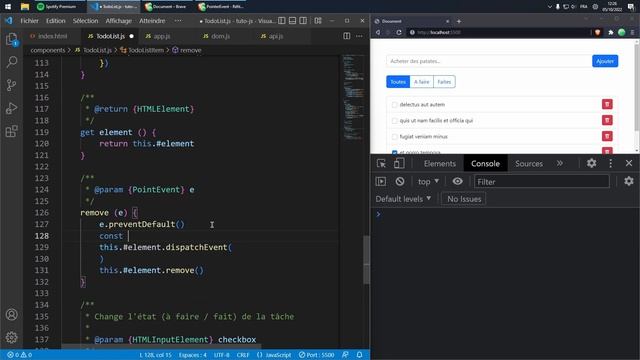Clear the console
Image resolution: width=640 pixels, height=360 pixels.
(x=400, y=181)
